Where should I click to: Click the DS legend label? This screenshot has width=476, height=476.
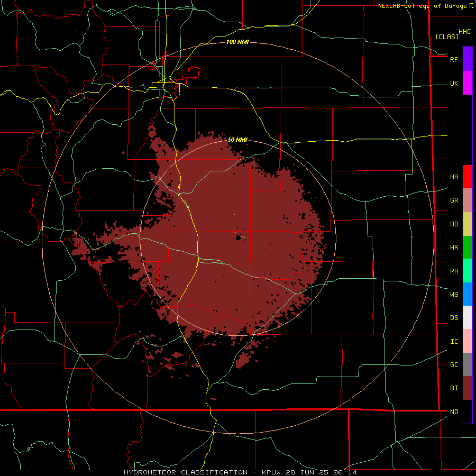(x=454, y=317)
